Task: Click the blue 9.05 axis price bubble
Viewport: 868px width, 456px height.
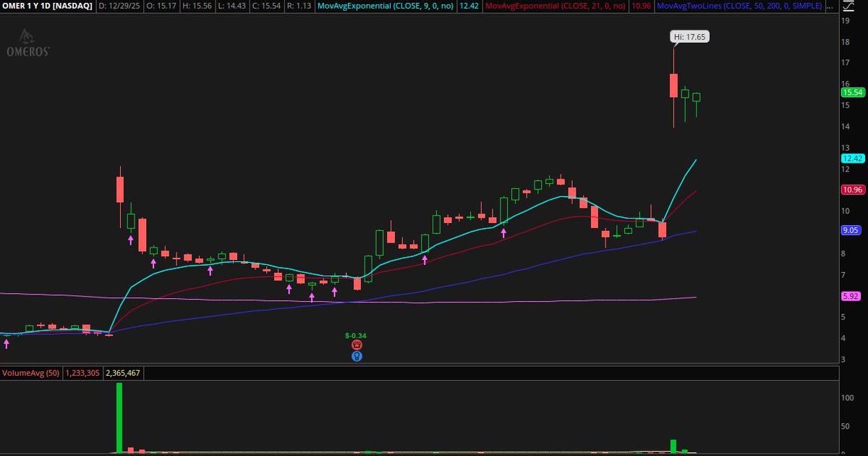Action: point(851,230)
